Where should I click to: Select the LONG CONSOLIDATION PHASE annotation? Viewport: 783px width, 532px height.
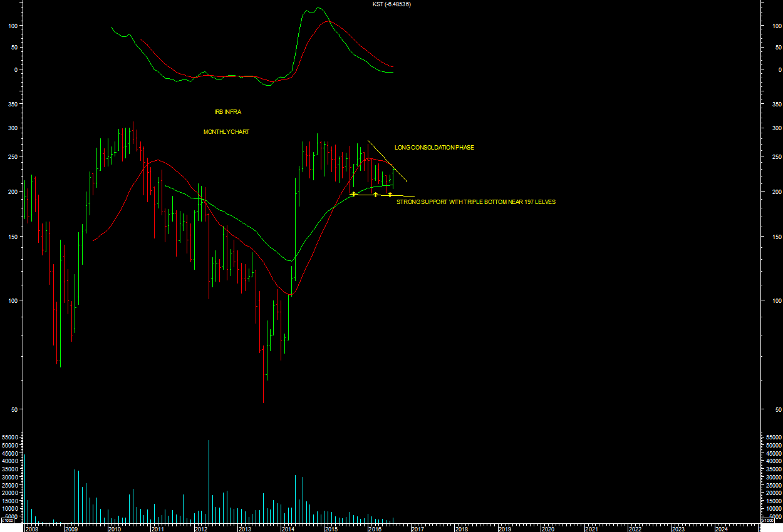point(434,148)
